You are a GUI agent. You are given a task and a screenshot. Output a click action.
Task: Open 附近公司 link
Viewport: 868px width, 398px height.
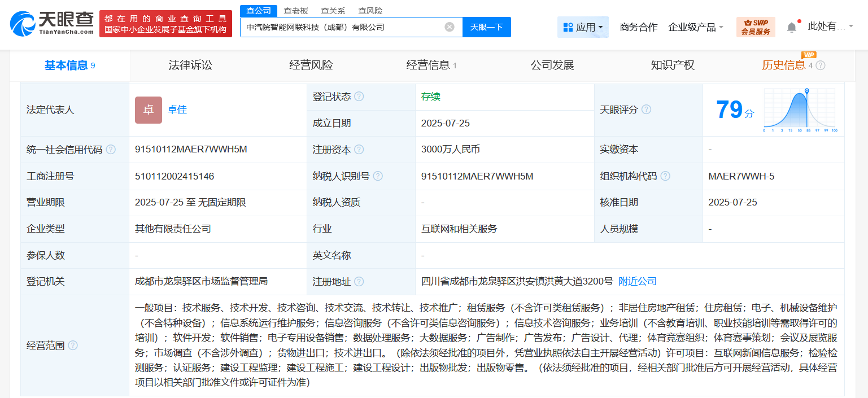coord(638,281)
